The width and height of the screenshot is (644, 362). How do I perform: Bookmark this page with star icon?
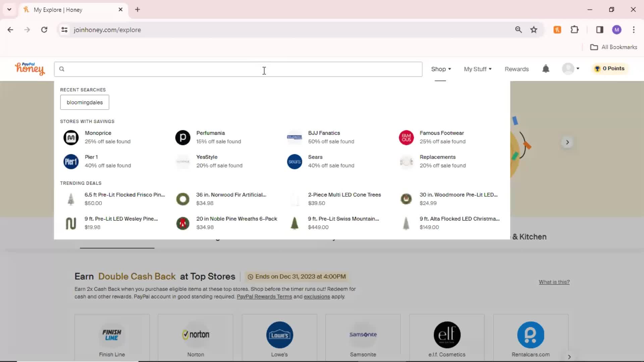point(534,30)
